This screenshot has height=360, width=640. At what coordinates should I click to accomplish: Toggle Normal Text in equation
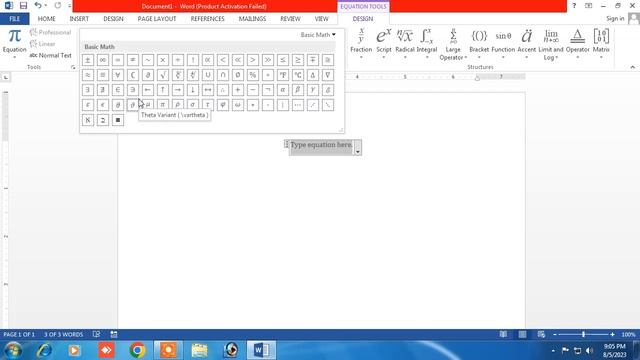50,55
